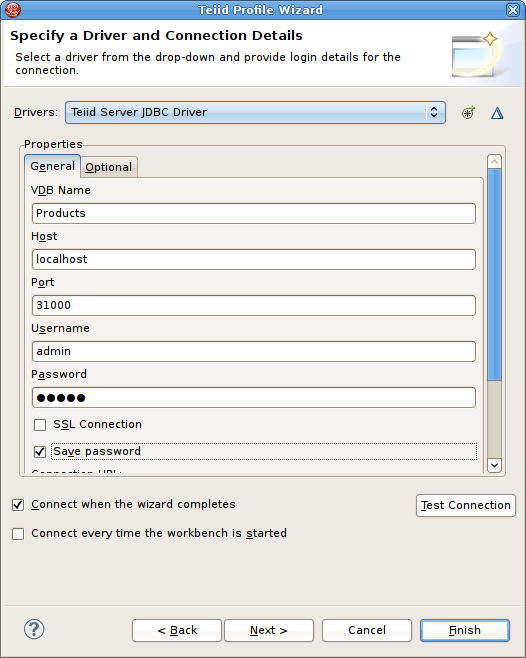The image size is (526, 658).
Task: Enable Connect every time the workbench is started
Action: (18, 534)
